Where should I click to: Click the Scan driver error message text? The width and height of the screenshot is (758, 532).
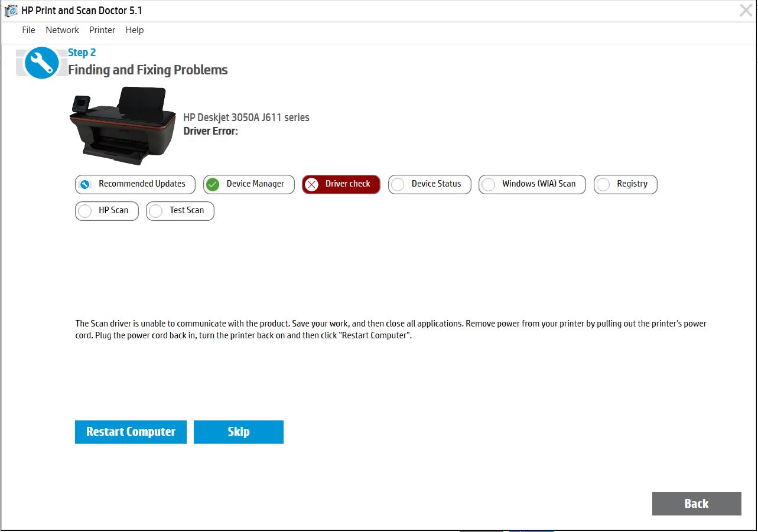(x=391, y=330)
